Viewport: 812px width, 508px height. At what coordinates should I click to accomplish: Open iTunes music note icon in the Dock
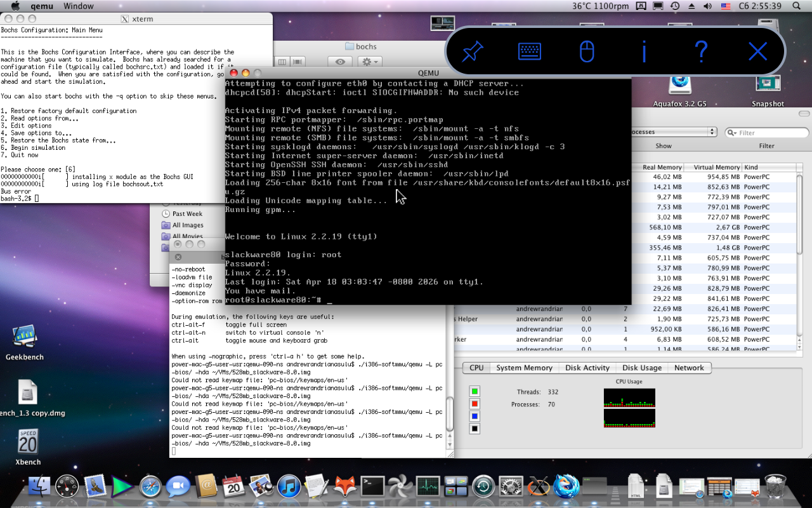click(289, 486)
